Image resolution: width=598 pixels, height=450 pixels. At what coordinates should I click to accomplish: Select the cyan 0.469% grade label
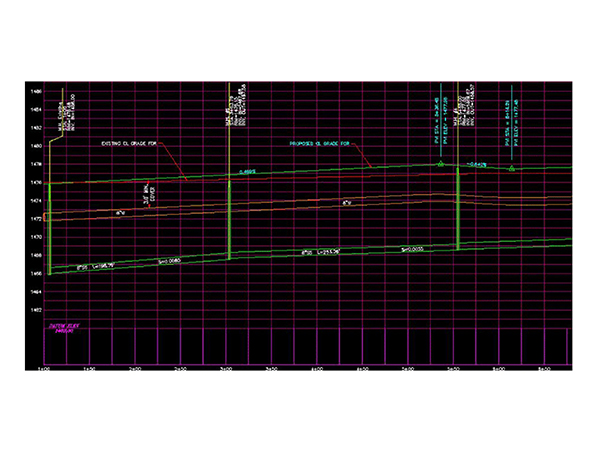click(x=248, y=172)
